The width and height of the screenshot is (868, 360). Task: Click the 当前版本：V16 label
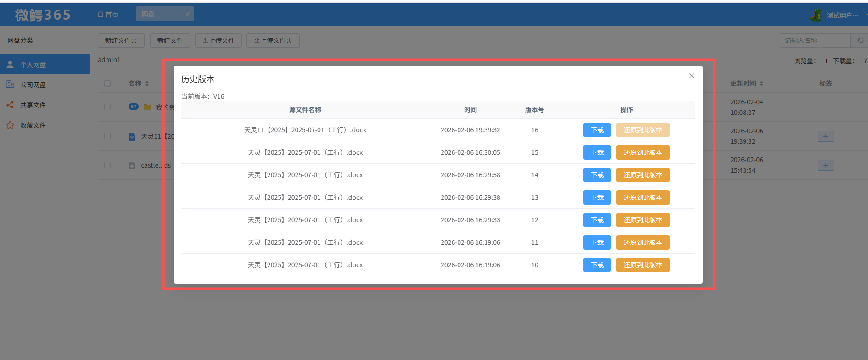point(203,96)
